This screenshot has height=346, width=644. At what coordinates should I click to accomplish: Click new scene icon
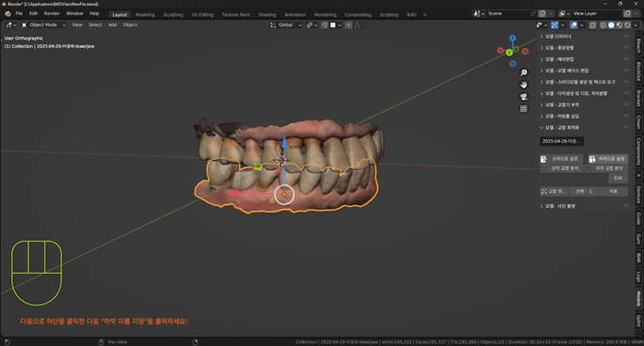[x=542, y=13]
